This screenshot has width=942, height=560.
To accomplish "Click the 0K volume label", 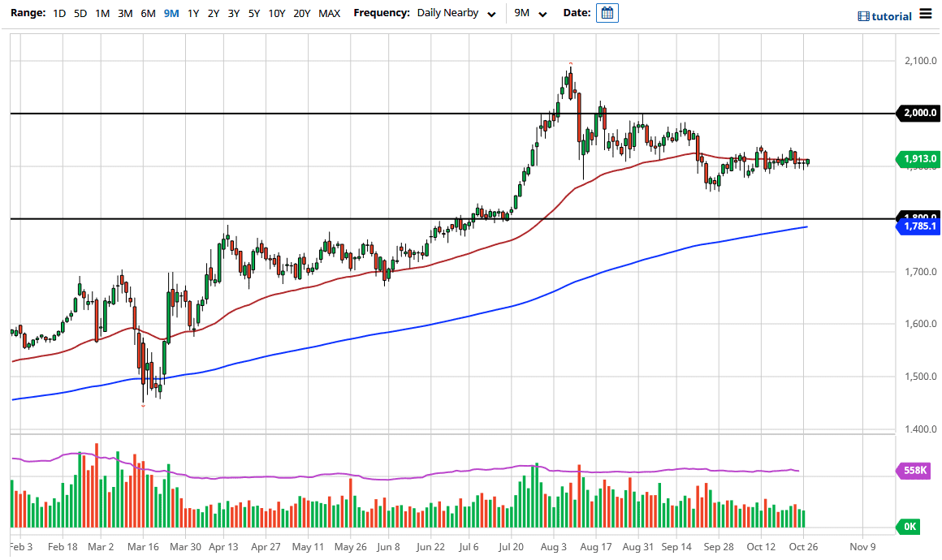I will [909, 527].
